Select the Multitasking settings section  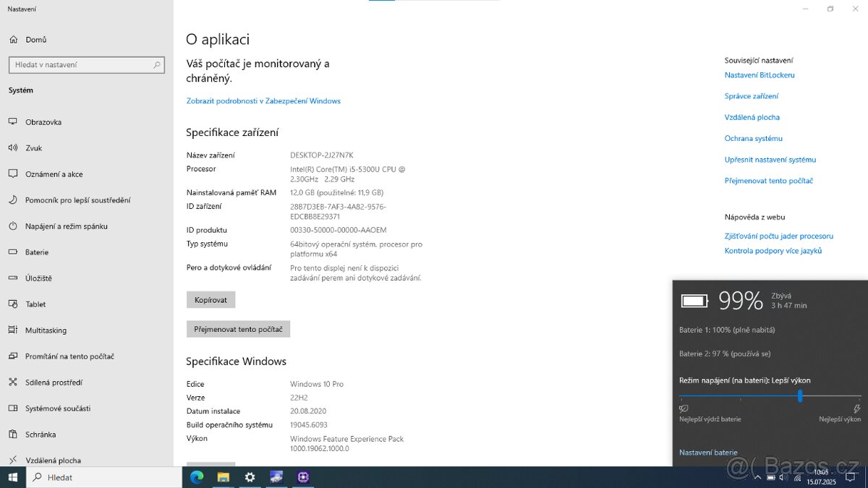pyautogui.click(x=46, y=330)
